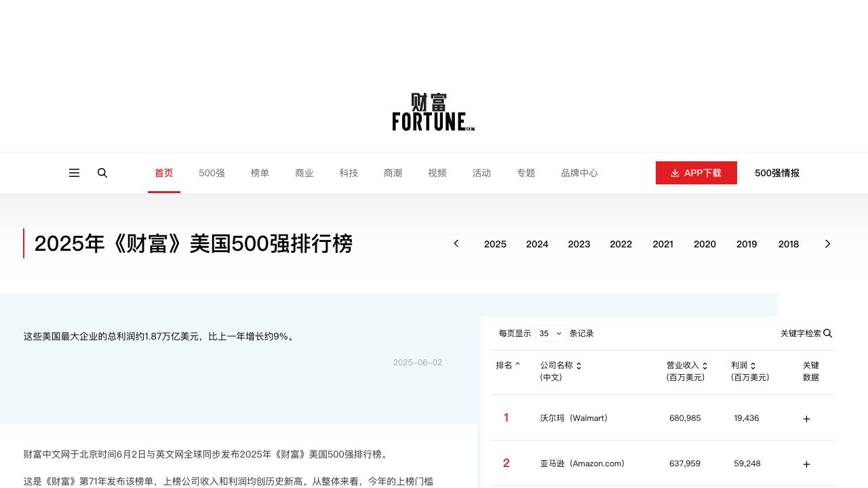Click the previous years left arrow

pyautogui.click(x=456, y=244)
